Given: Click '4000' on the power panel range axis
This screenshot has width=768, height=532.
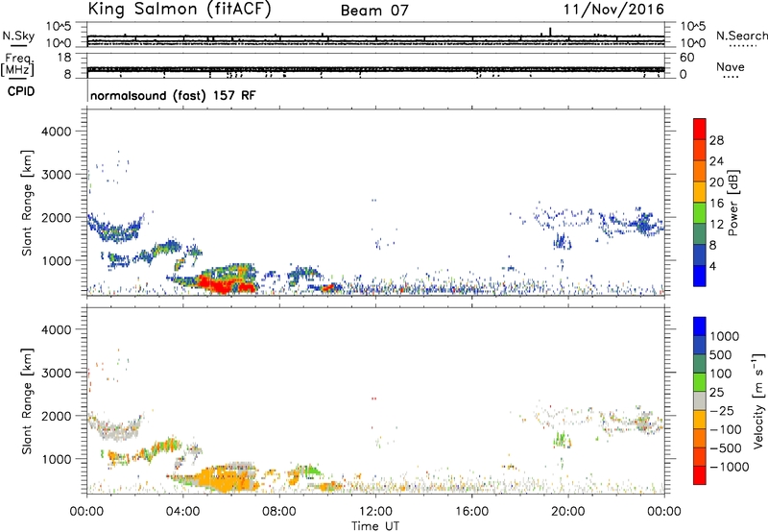Looking at the screenshot, I should pyautogui.click(x=57, y=132).
